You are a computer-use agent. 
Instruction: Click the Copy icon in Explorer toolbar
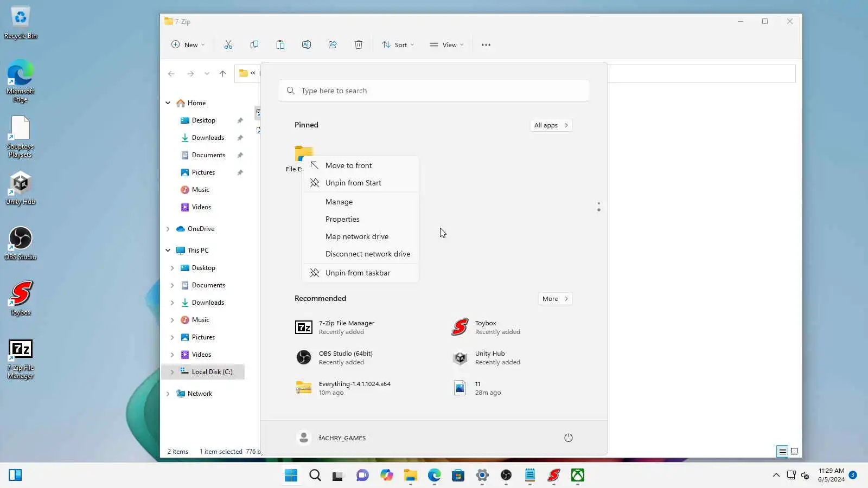254,45
